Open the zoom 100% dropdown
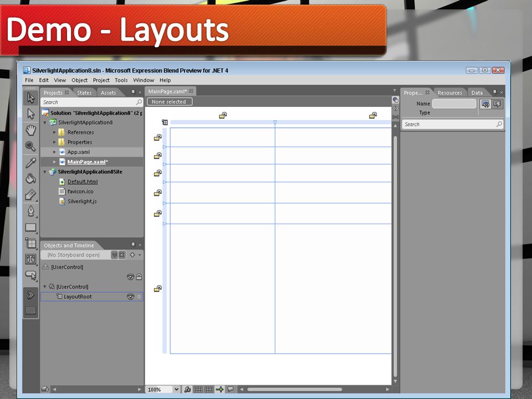Screen dimensions: 532x399 click(x=176, y=389)
